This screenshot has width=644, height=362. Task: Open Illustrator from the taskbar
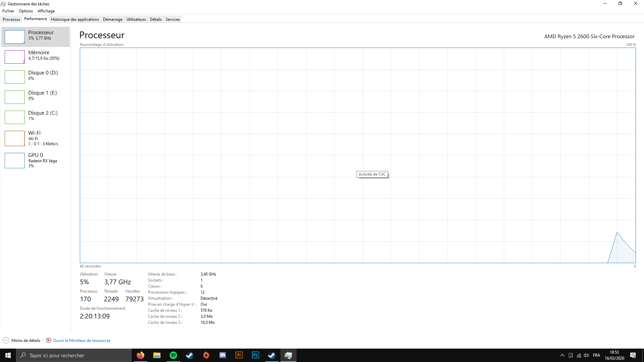[x=239, y=355]
